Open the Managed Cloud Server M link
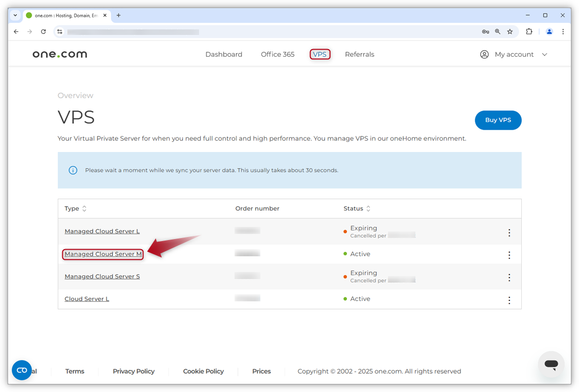This screenshot has height=392, width=579. click(102, 254)
